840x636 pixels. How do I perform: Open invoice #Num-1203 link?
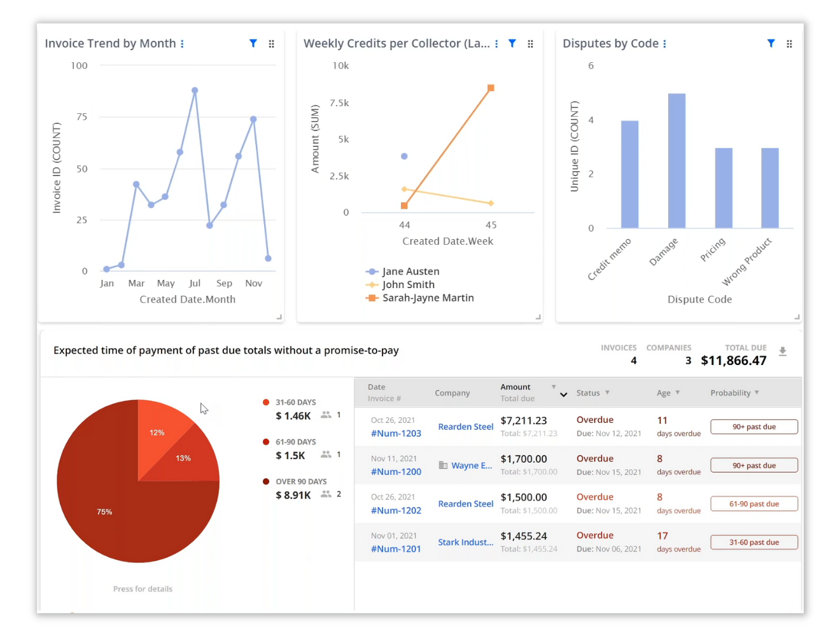pos(396,433)
